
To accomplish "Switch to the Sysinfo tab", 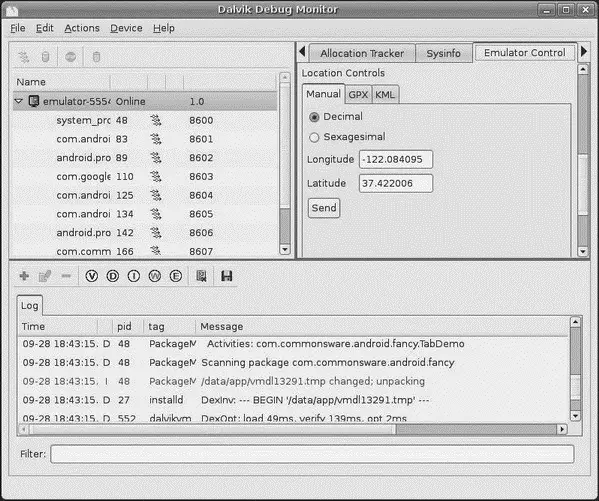I will tap(444, 53).
